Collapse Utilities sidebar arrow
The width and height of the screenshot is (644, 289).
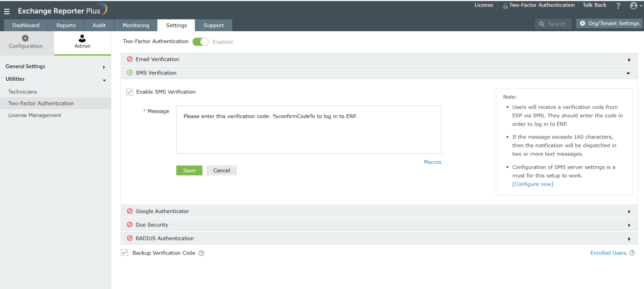click(104, 80)
